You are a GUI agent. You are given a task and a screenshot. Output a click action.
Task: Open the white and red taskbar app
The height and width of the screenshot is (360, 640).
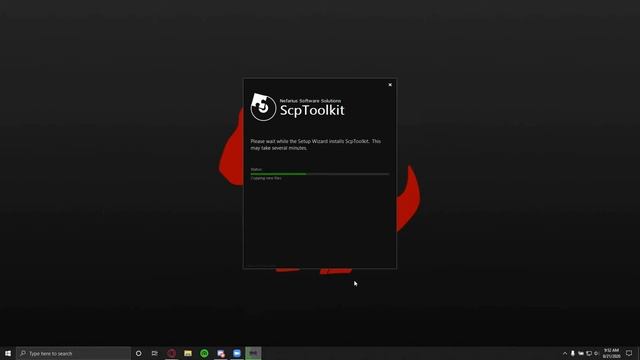[x=221, y=353]
